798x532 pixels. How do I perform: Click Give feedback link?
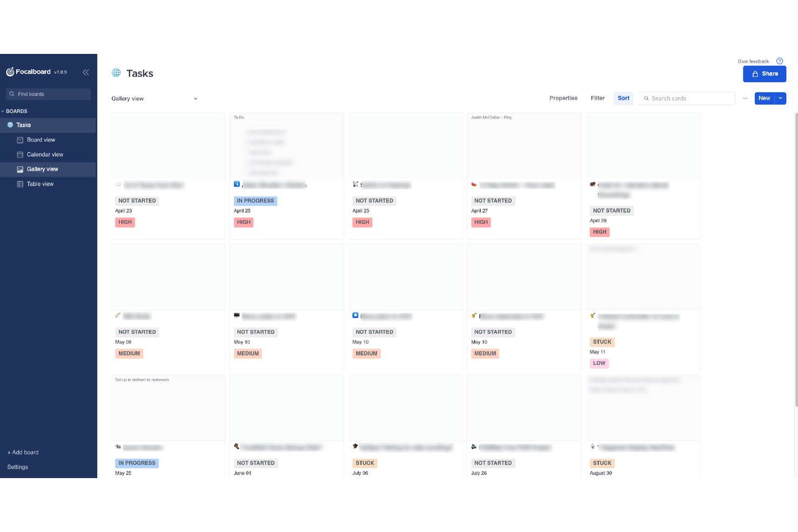[x=753, y=61]
